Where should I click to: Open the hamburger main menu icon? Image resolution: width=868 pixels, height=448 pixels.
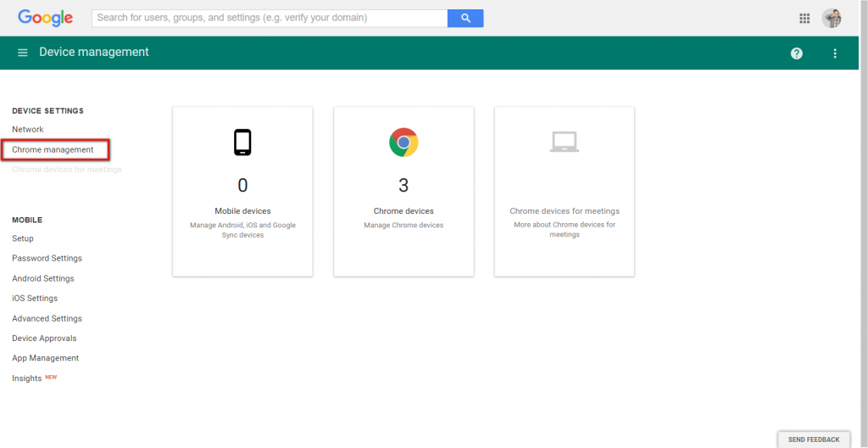23,53
